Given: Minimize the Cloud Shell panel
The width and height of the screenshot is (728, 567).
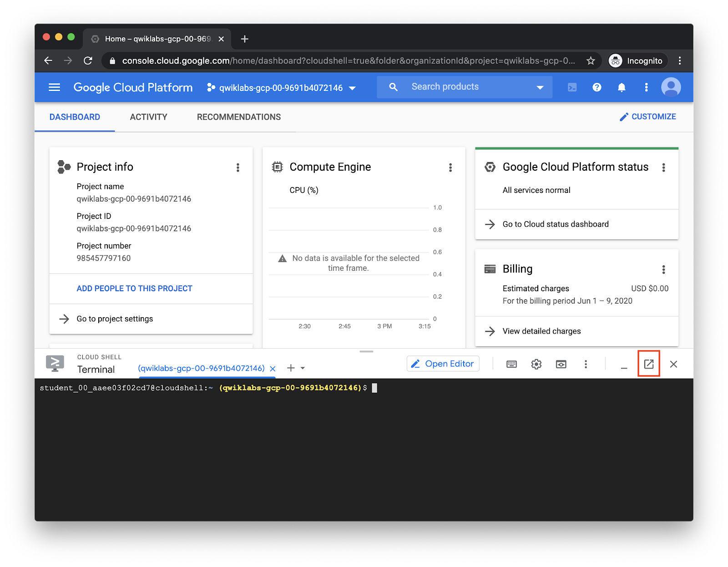Looking at the screenshot, I should [624, 367].
